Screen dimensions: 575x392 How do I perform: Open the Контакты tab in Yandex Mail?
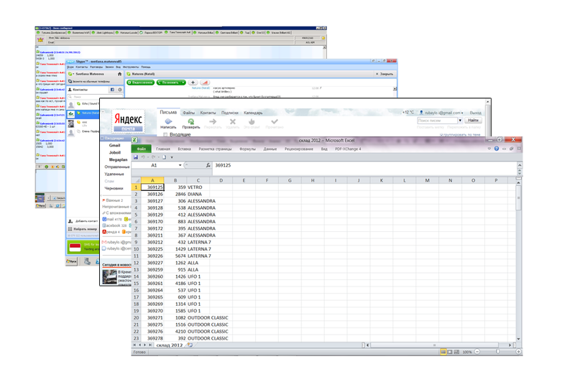(208, 113)
